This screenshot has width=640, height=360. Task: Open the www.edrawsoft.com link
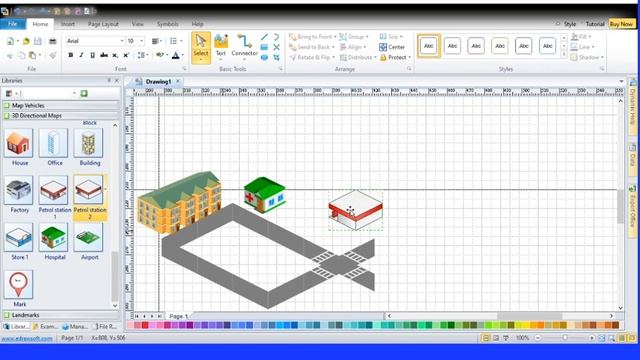(27, 338)
